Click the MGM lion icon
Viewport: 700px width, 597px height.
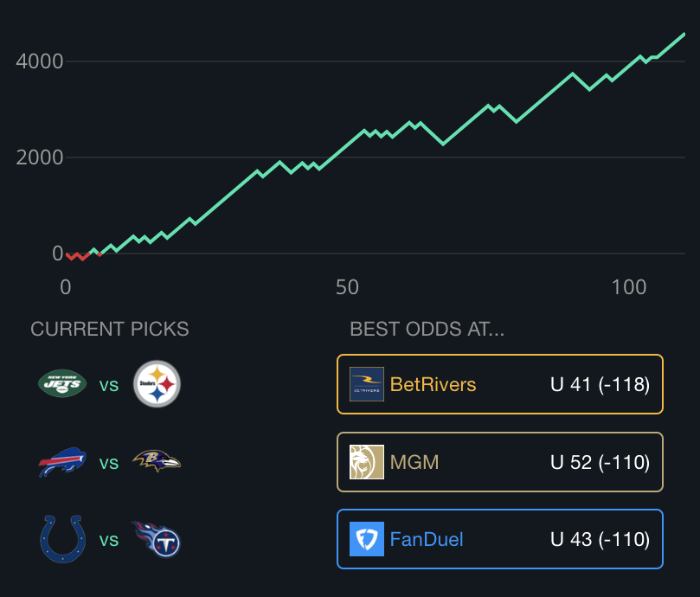coord(367,462)
